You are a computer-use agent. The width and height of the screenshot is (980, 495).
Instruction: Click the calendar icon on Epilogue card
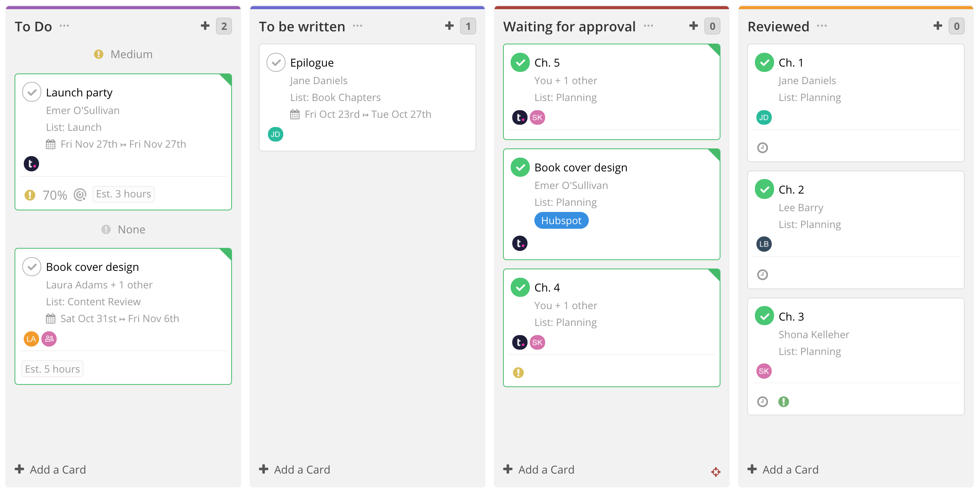294,114
